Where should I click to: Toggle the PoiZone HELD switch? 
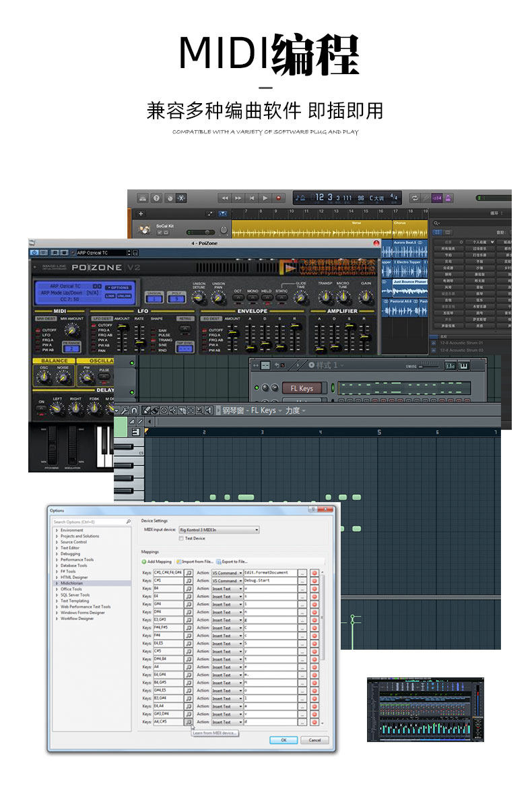click(267, 298)
